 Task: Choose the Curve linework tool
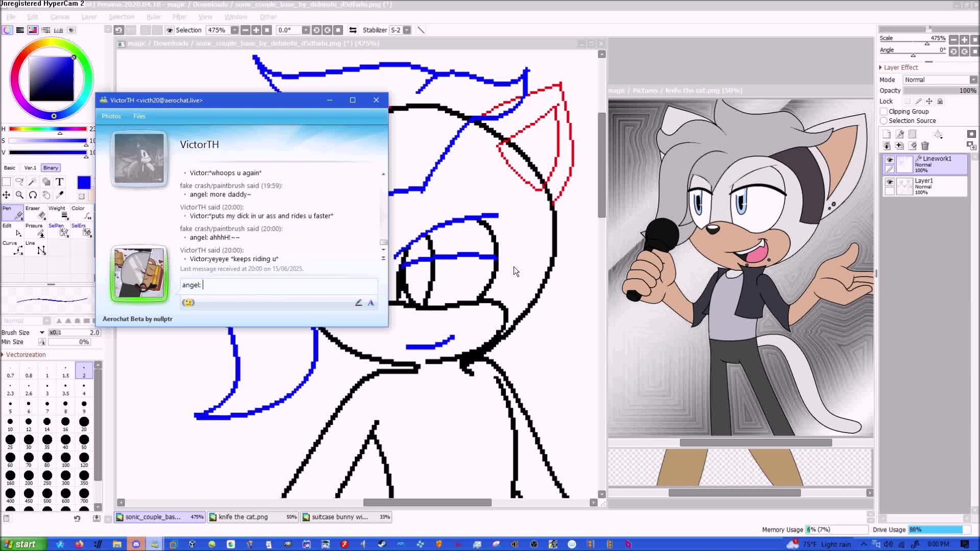click(12, 247)
